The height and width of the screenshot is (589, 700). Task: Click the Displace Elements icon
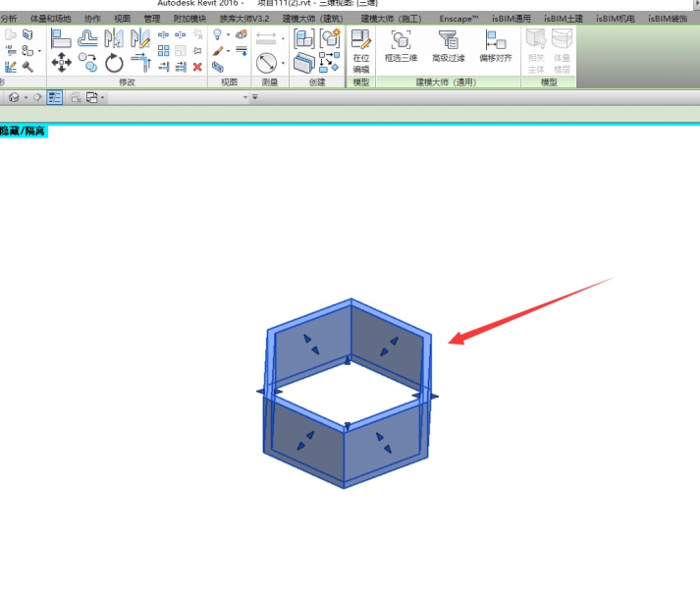point(242,34)
